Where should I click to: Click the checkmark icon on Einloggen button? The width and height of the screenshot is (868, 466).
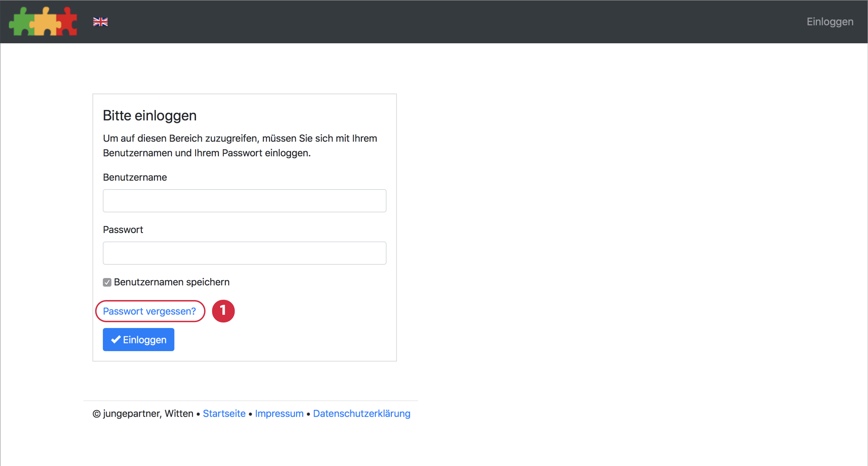click(x=116, y=339)
